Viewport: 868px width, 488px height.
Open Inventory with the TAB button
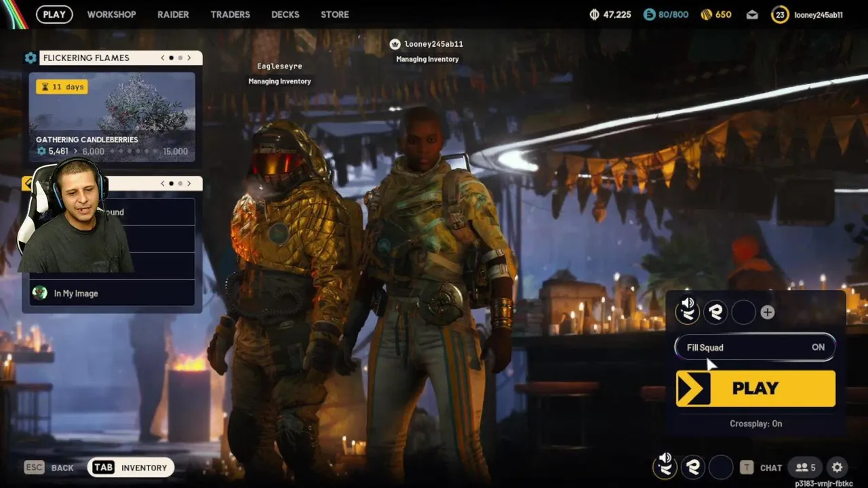(131, 468)
